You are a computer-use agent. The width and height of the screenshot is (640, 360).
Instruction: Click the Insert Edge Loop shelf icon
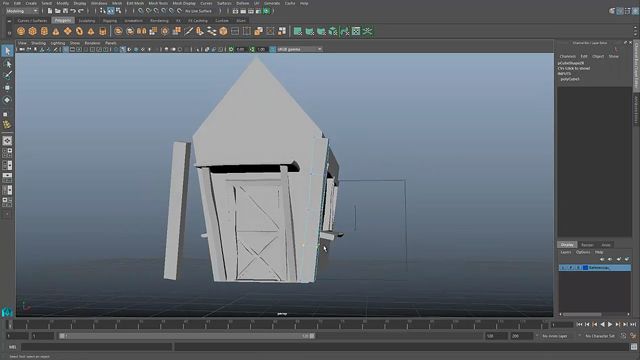(235, 31)
